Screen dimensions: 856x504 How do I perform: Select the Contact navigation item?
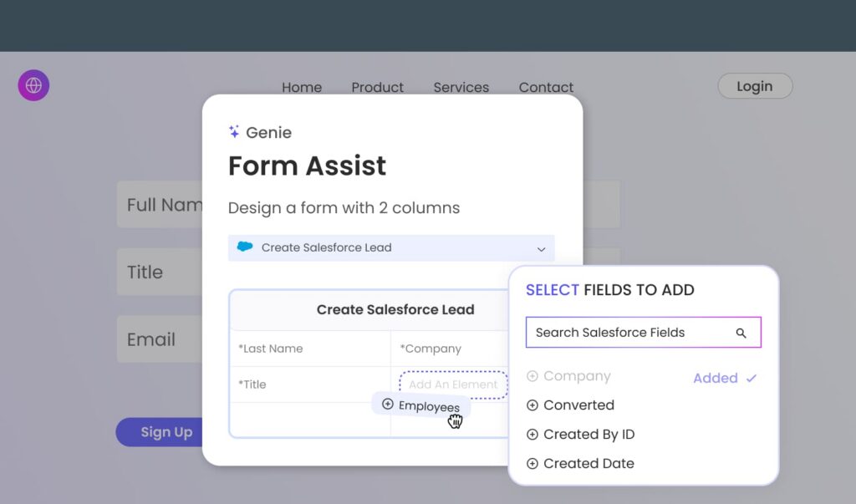click(546, 88)
